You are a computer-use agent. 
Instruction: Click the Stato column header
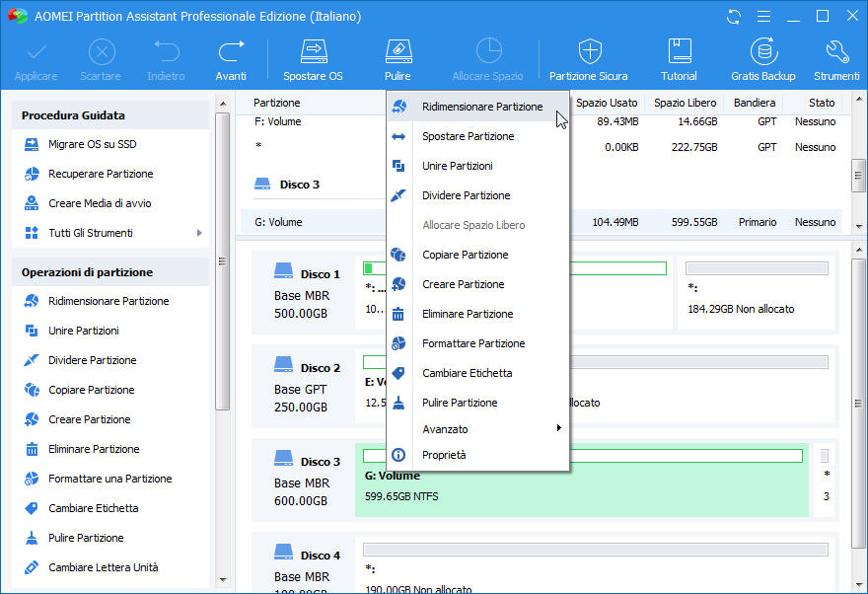822,103
